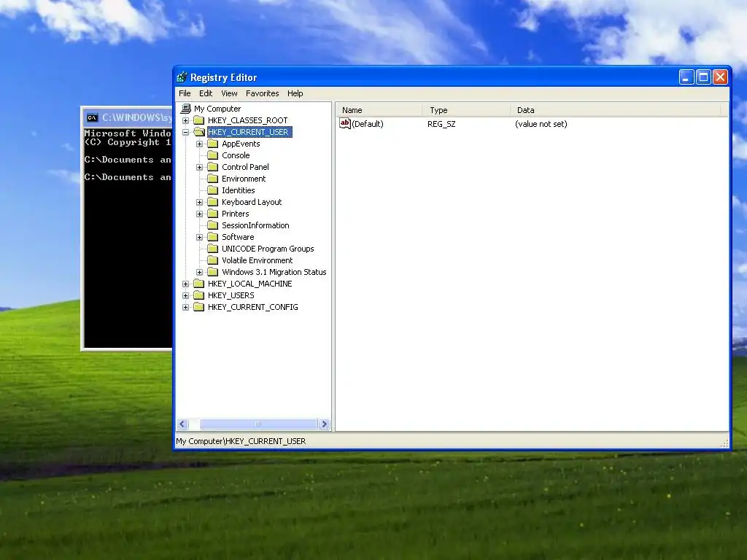747x560 pixels.
Task: Expand the HKEY_USERS node
Action: 186,296
